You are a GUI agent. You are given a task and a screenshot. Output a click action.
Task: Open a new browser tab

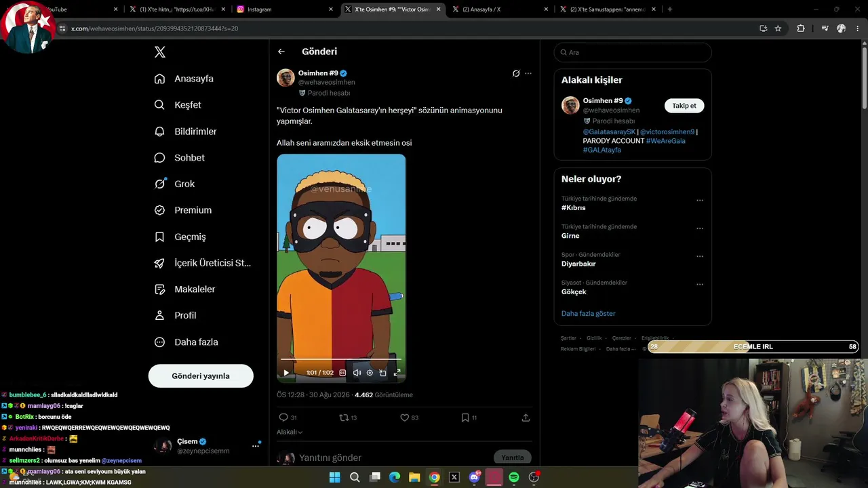670,9
